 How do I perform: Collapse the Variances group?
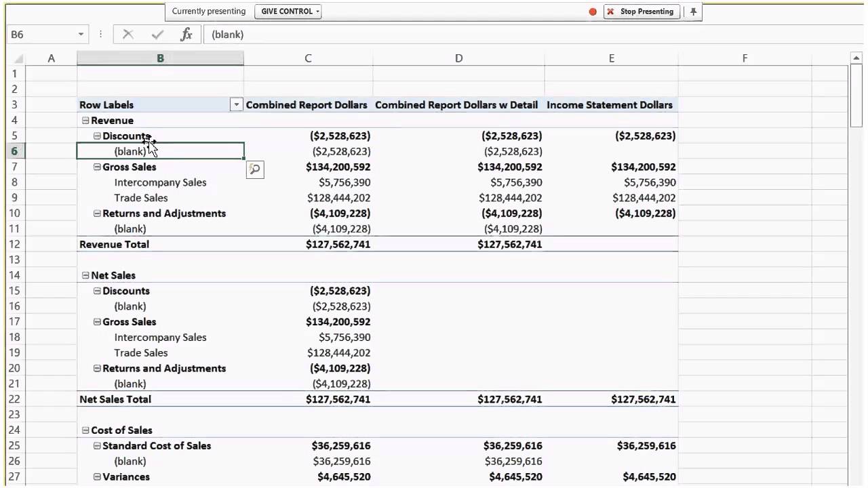tap(97, 477)
